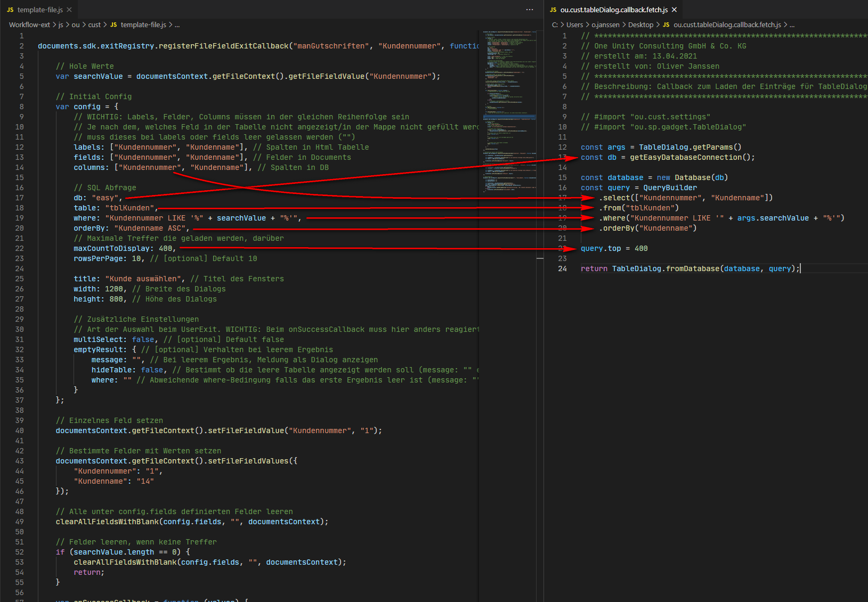Click 'width: 1200' on line 26
The width and height of the screenshot is (868, 602).
coord(98,289)
